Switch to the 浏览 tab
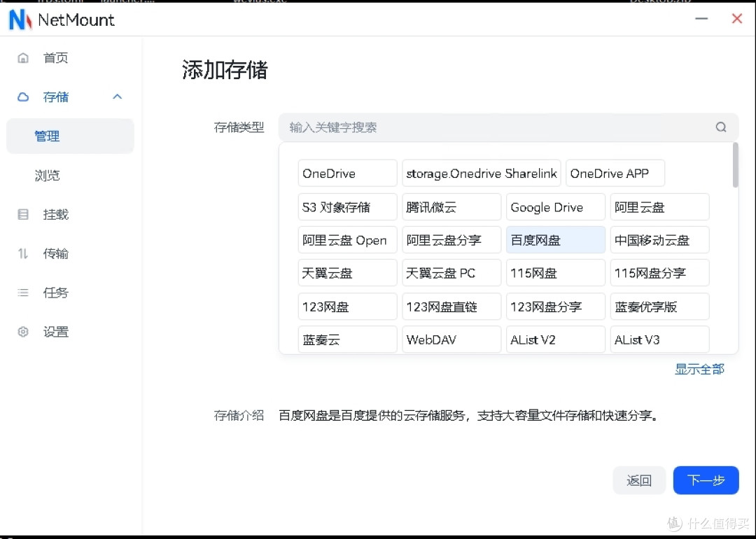756x539 pixels. coord(47,176)
